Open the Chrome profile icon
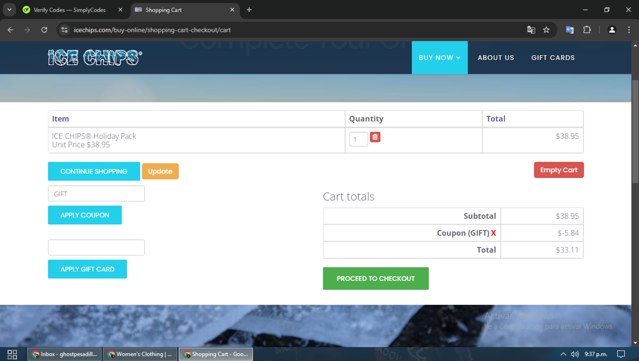 (612, 30)
